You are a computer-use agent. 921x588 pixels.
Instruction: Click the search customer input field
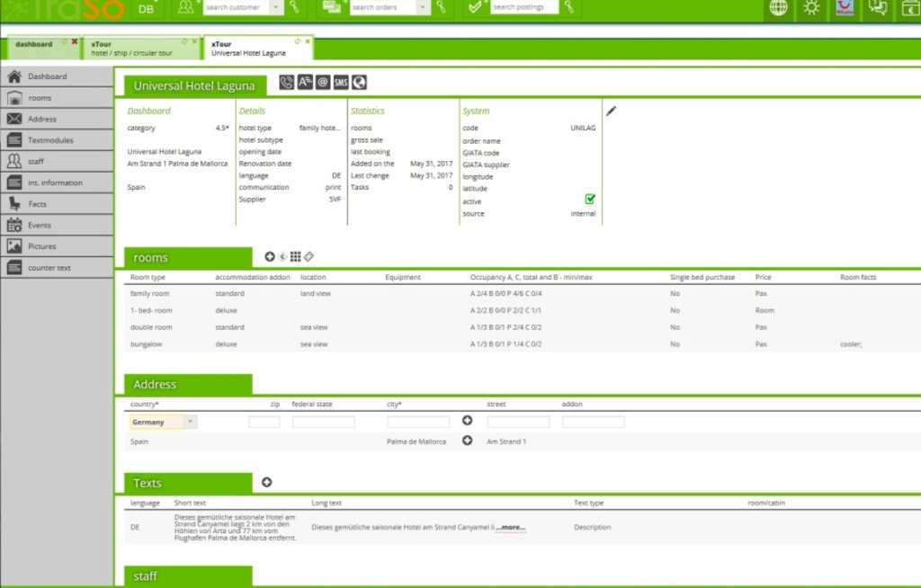[237, 7]
